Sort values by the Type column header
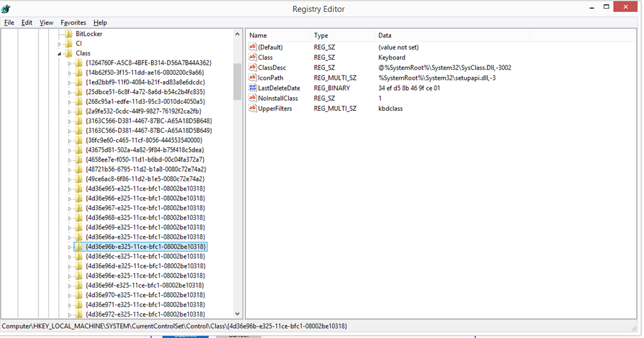The image size is (644, 338). (x=343, y=35)
